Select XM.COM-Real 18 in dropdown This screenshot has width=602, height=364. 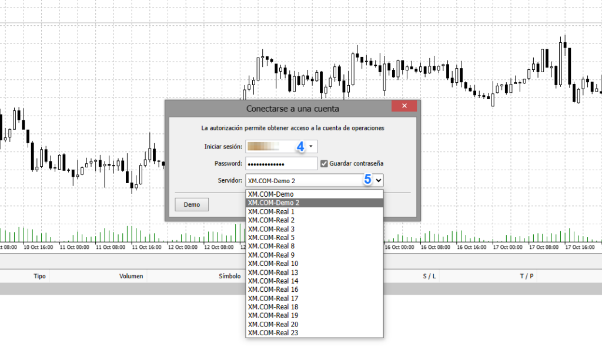click(x=315, y=307)
